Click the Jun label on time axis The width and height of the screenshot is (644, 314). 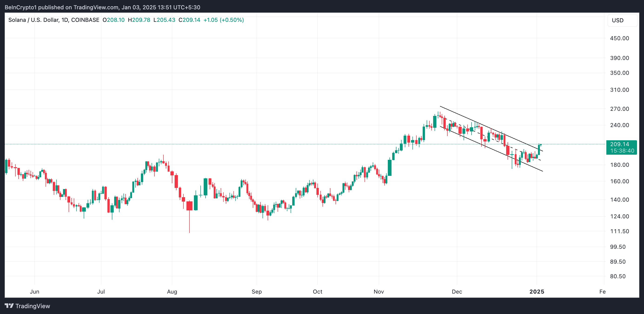coord(34,291)
